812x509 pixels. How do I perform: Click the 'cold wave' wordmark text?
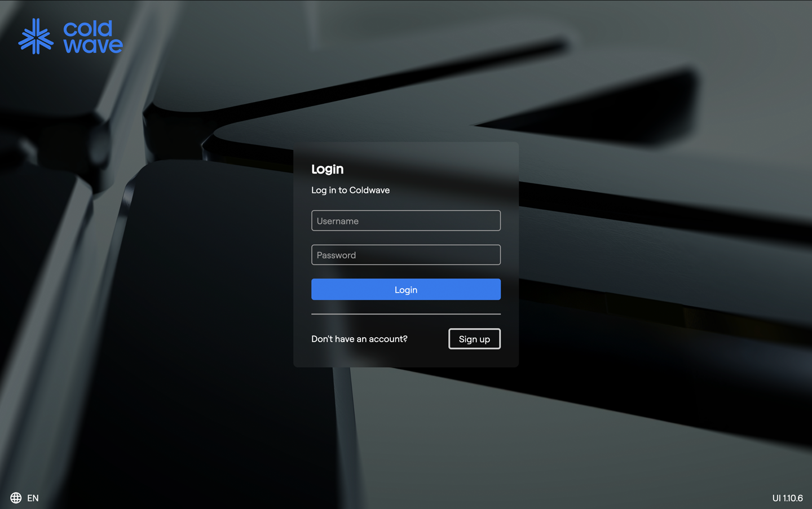click(x=92, y=37)
